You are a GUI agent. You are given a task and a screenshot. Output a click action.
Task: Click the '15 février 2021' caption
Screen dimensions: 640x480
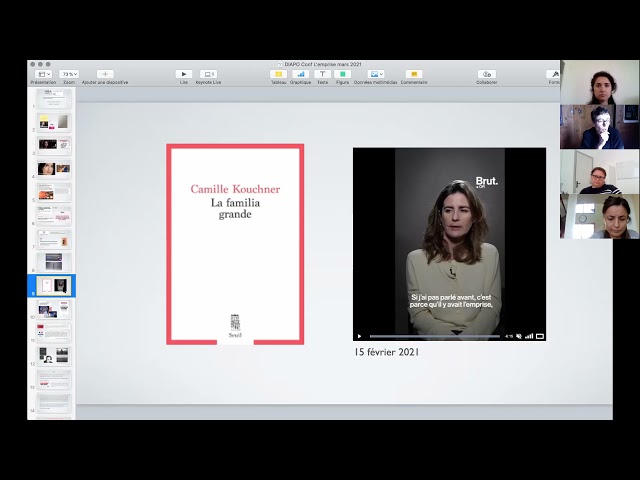click(x=386, y=352)
